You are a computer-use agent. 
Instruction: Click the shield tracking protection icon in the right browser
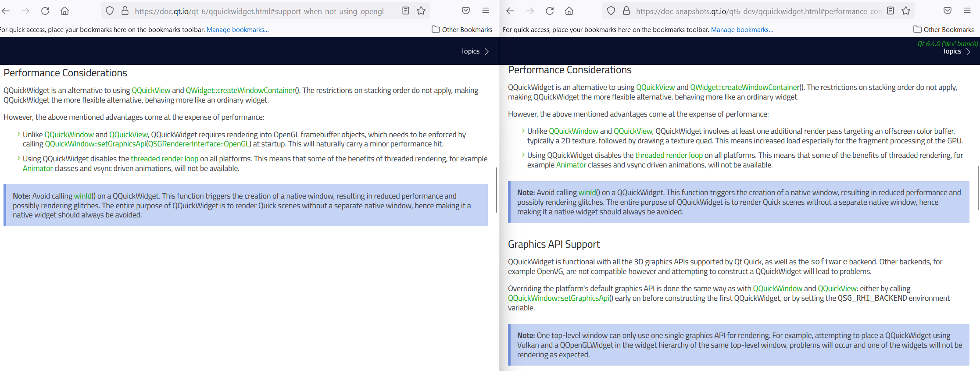[x=611, y=11]
